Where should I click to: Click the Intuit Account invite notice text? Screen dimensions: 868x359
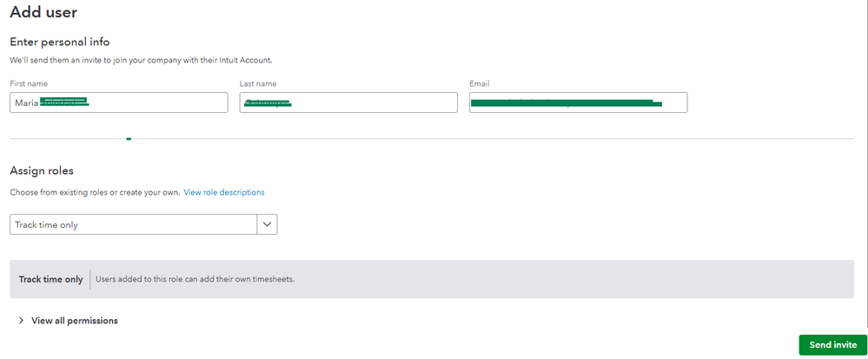140,60
